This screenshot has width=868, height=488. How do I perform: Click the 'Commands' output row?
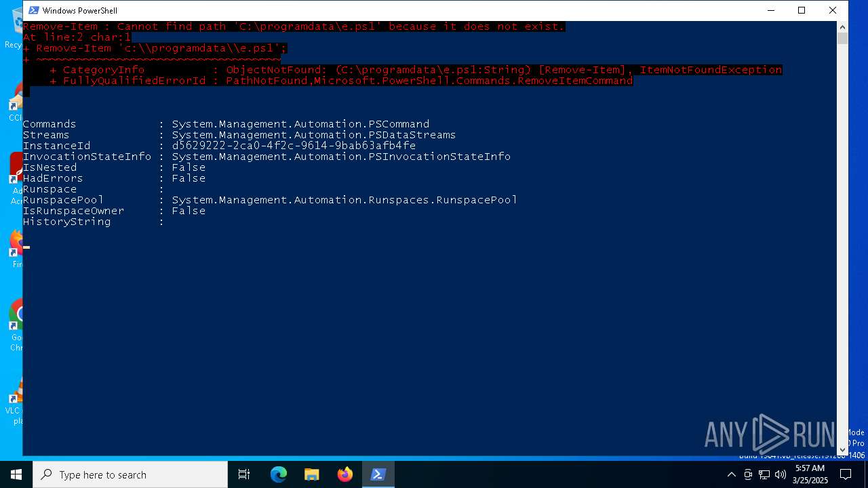pyautogui.click(x=226, y=124)
